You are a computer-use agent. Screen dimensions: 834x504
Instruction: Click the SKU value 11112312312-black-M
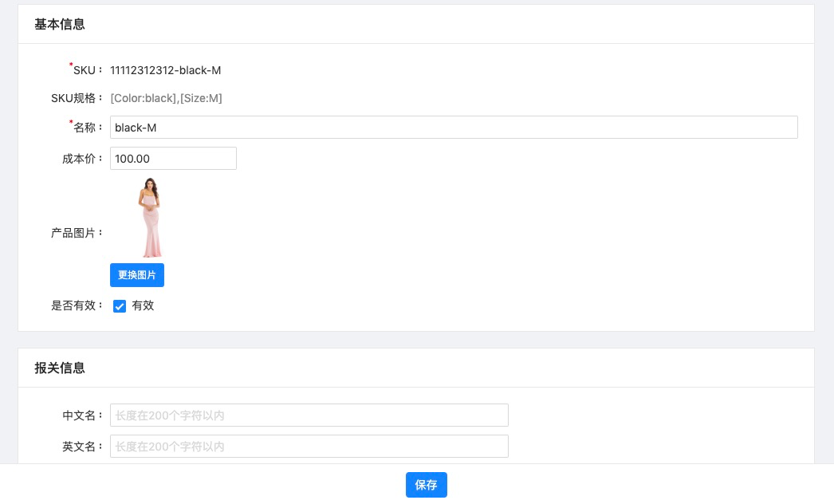(x=166, y=70)
